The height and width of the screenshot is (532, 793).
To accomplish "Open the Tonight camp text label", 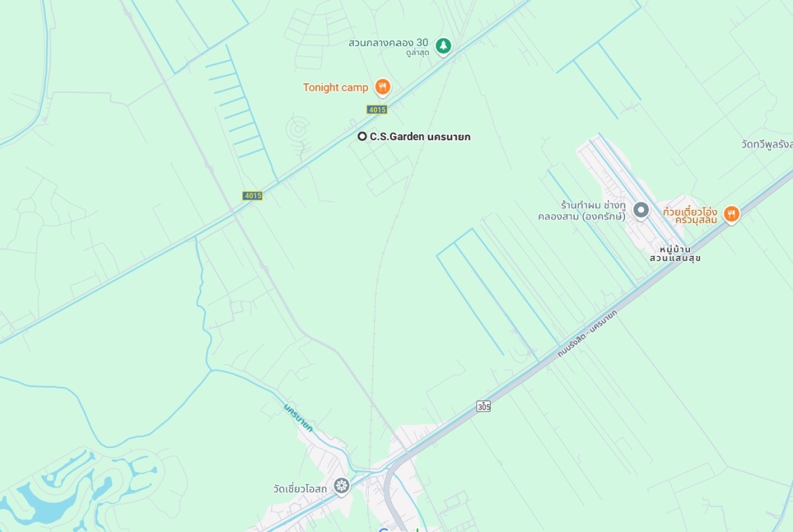I will click(x=335, y=87).
